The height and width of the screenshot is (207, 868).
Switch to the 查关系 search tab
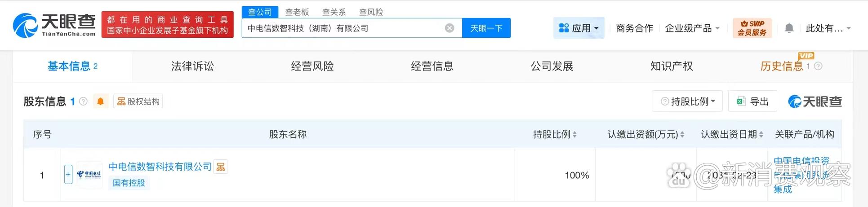(334, 12)
